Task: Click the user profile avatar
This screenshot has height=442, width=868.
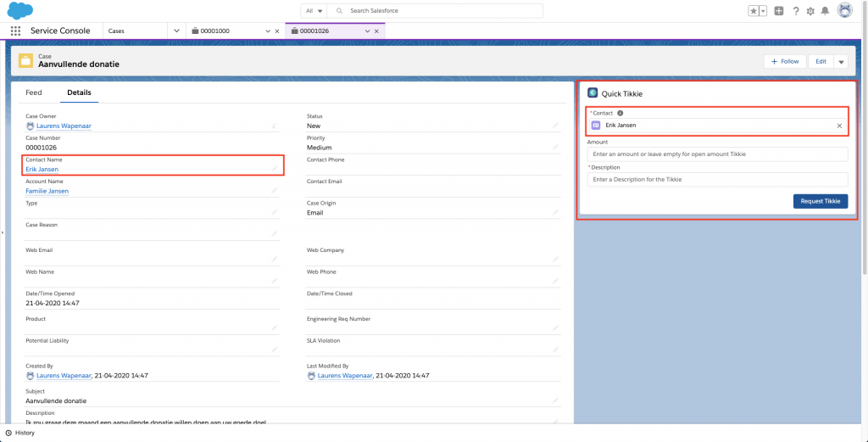Action: click(x=844, y=10)
